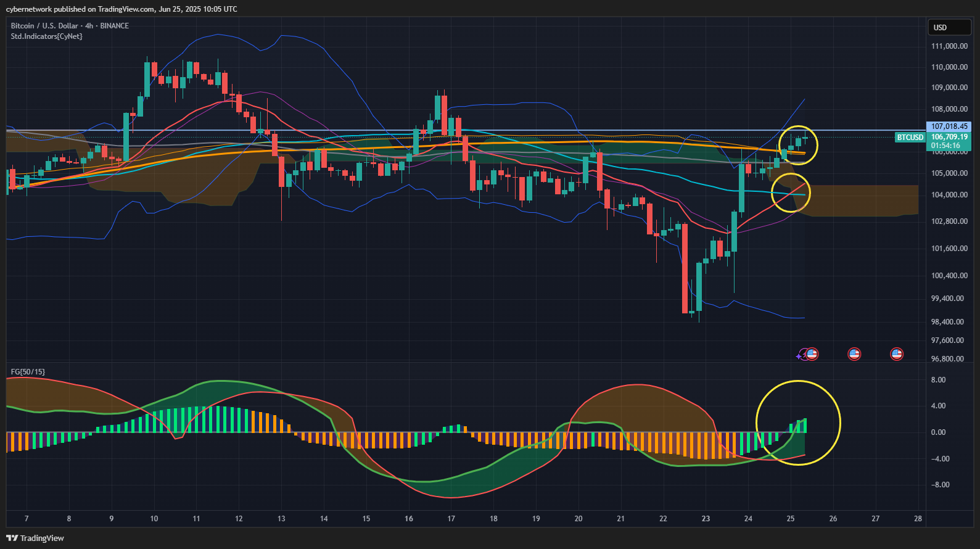
Task: Open the middle US flag event marker
Action: pyautogui.click(x=854, y=354)
